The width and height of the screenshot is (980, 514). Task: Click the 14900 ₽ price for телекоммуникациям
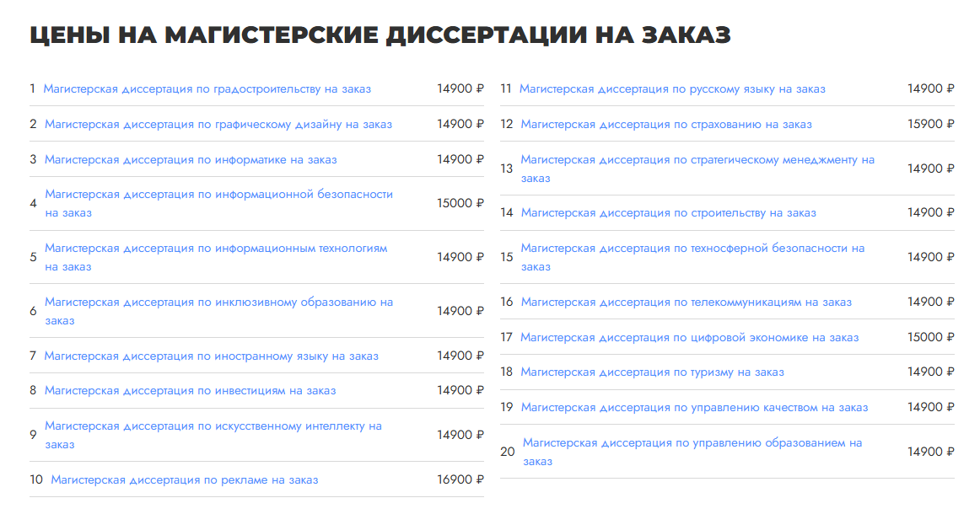coord(930,303)
